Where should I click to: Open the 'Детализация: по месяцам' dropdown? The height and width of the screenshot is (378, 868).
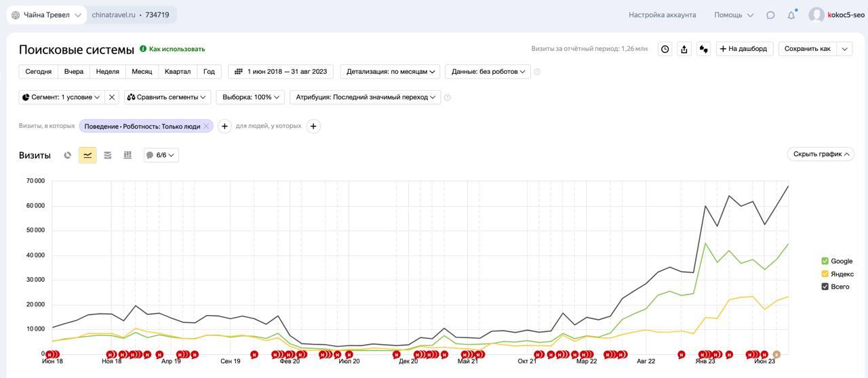pyautogui.click(x=390, y=71)
